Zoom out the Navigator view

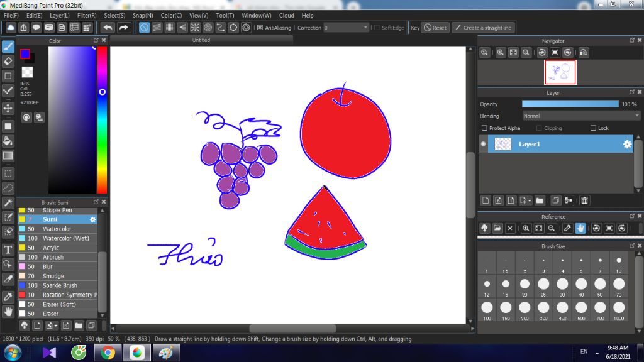pyautogui.click(x=526, y=53)
